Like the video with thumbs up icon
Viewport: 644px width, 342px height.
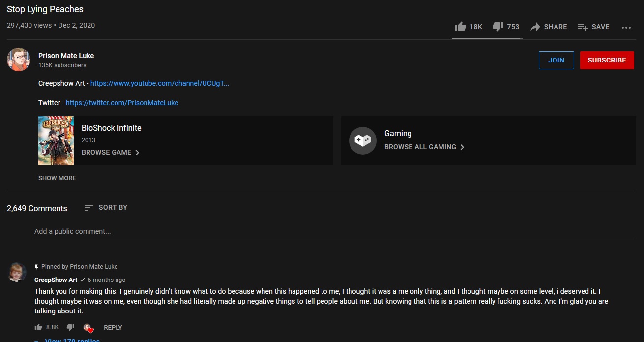461,27
